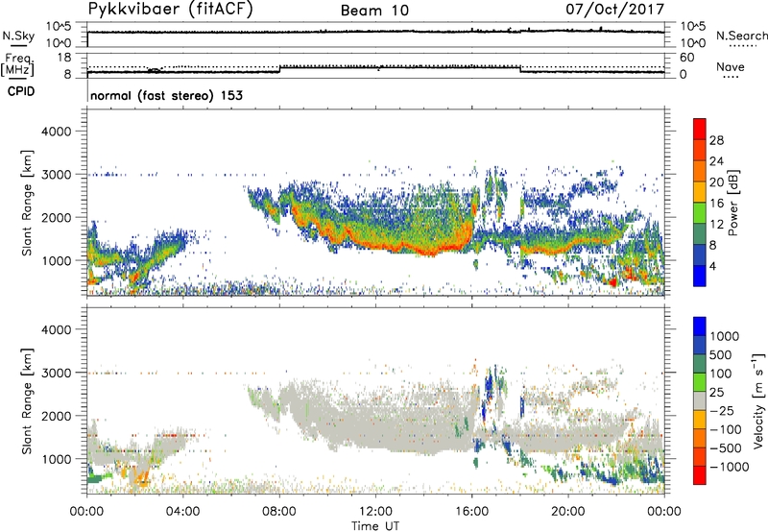Click the '16:00' time axis tick label
The height and width of the screenshot is (532, 768).
tap(471, 512)
